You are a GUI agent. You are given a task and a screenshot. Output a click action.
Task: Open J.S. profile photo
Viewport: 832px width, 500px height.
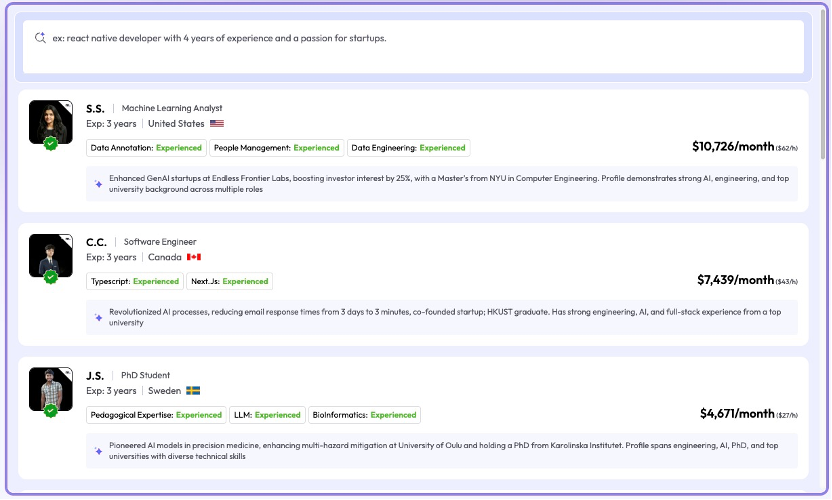pyautogui.click(x=50, y=388)
